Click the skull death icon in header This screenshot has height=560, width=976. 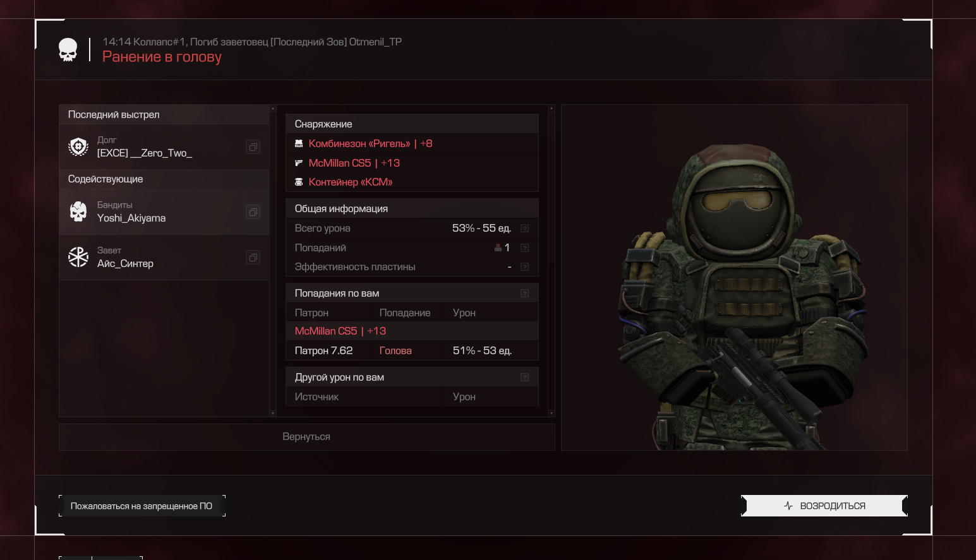pos(68,50)
